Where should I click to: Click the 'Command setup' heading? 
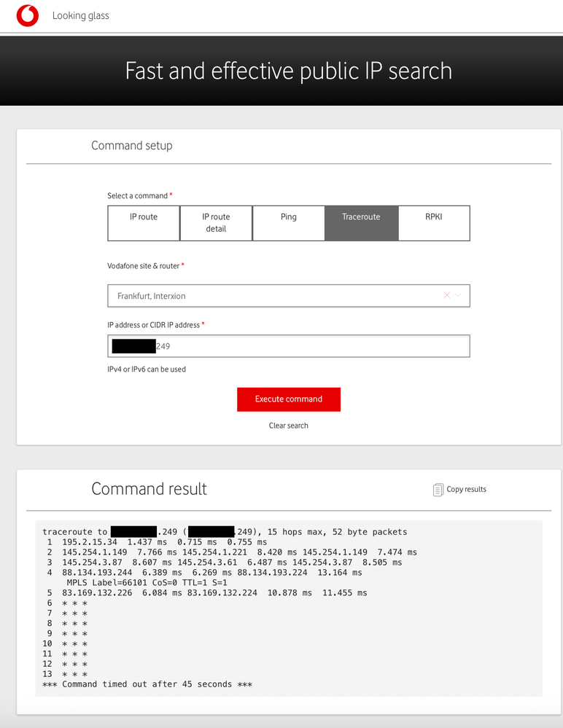point(132,146)
